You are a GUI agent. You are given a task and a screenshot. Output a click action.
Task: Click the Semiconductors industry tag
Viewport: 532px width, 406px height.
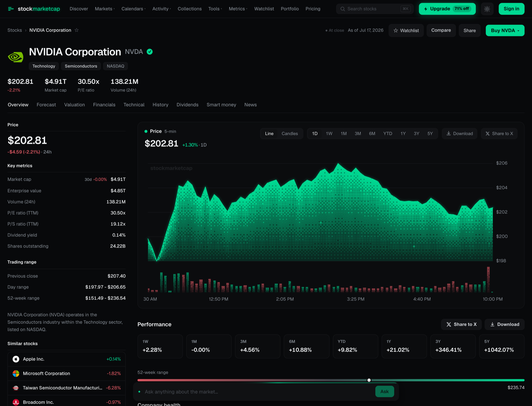coord(81,66)
